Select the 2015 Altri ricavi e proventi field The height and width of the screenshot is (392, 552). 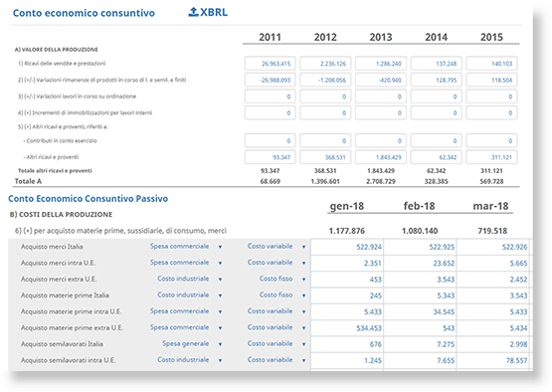pos(491,157)
